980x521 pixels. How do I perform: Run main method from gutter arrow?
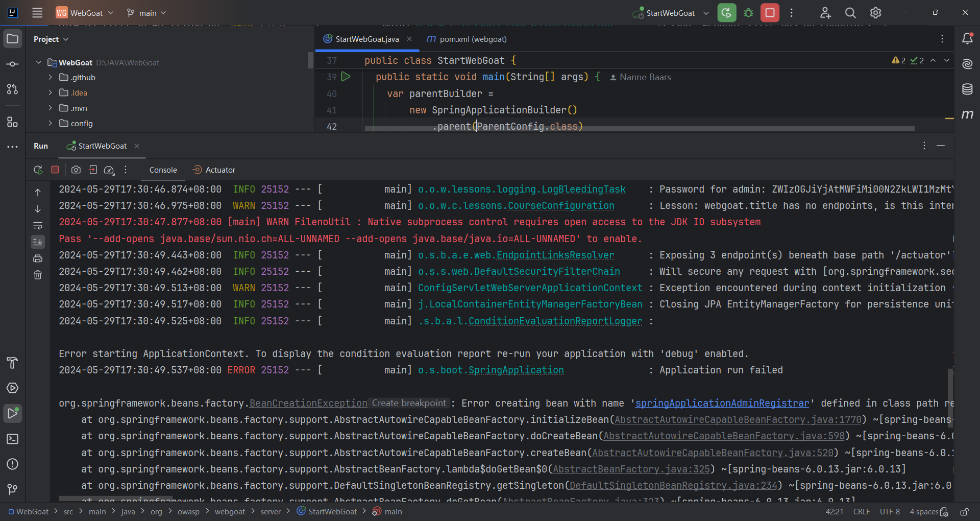click(346, 77)
